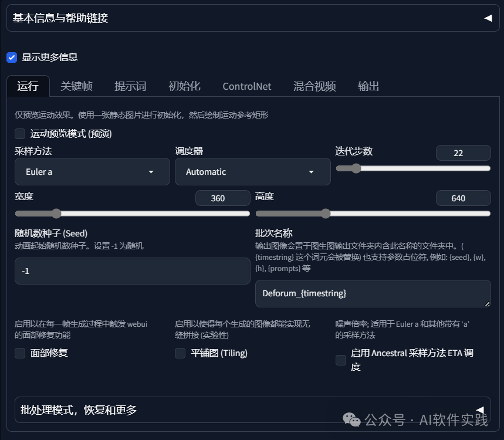
Task: Click the 宽度 label
Action: [24, 197]
